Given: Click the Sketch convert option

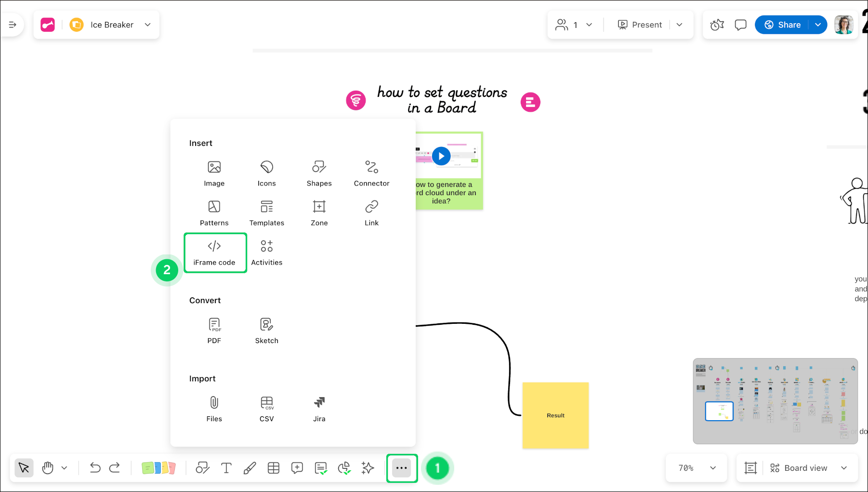Looking at the screenshot, I should (266, 331).
